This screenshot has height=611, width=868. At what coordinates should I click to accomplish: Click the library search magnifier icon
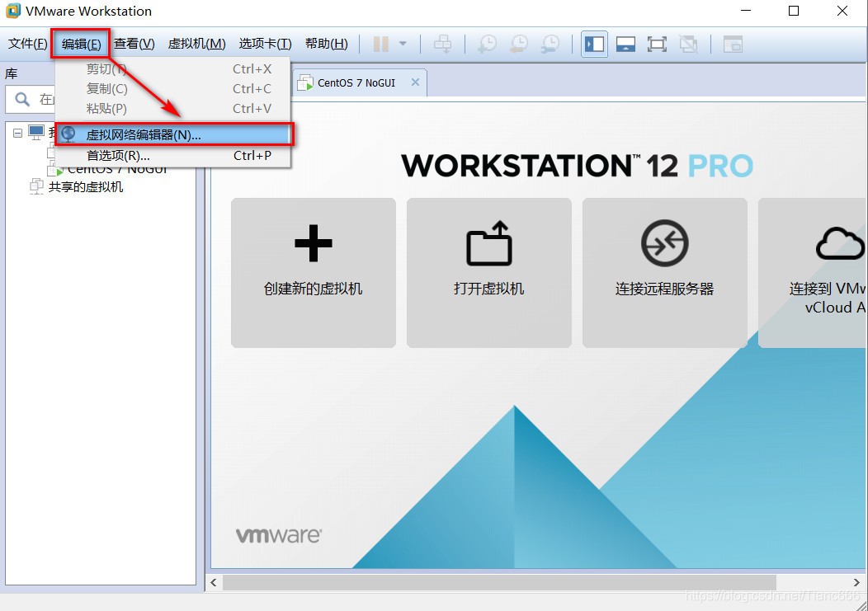tap(22, 99)
